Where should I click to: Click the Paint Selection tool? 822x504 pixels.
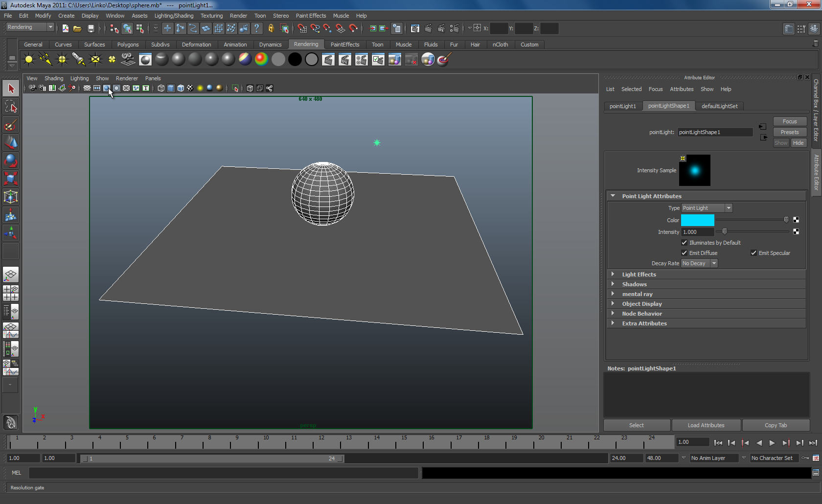pos(11,125)
